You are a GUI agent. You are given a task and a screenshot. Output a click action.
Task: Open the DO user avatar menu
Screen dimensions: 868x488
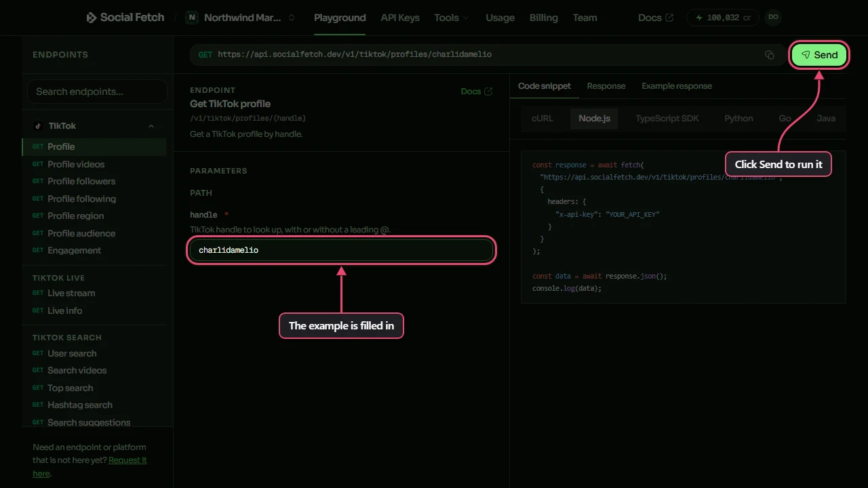point(772,18)
